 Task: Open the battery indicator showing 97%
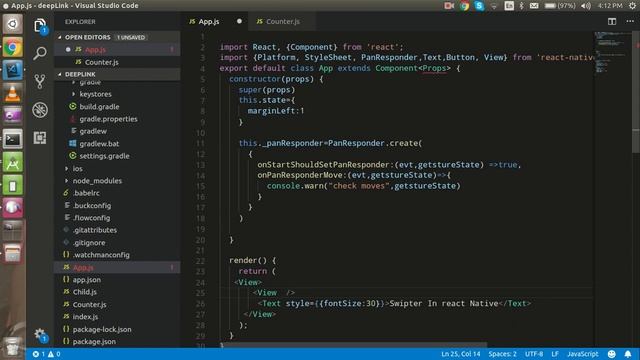click(x=560, y=6)
